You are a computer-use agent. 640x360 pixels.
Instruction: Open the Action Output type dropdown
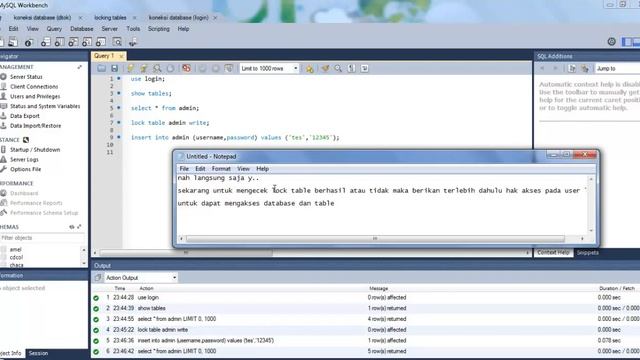(x=141, y=278)
